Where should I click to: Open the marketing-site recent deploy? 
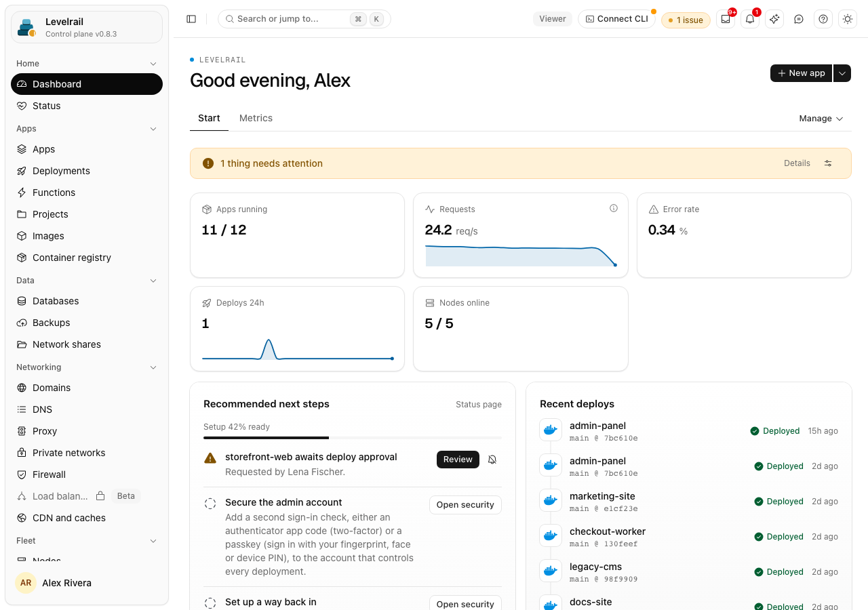click(x=689, y=502)
